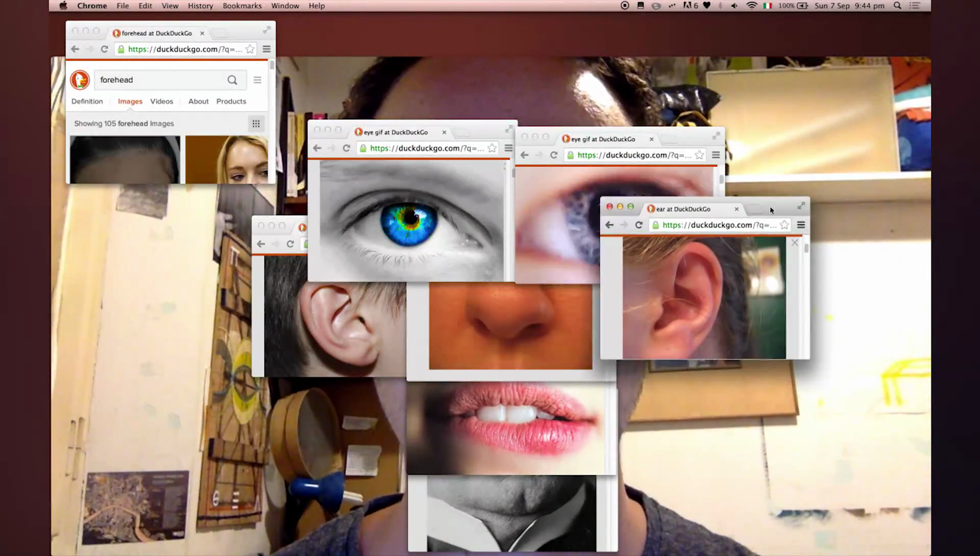The image size is (980, 556).
Task: Open the macOS Spotlight search icon
Action: pos(897,6)
